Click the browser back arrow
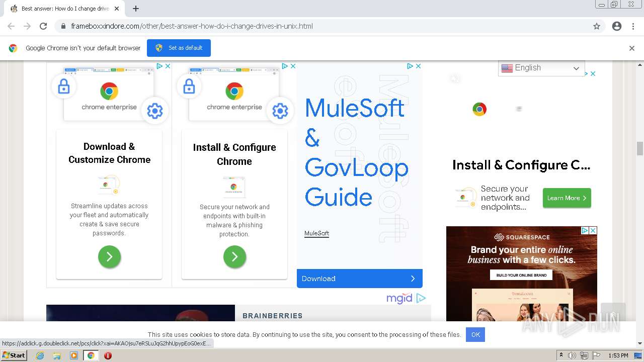This screenshot has height=362, width=644. pos(11,26)
